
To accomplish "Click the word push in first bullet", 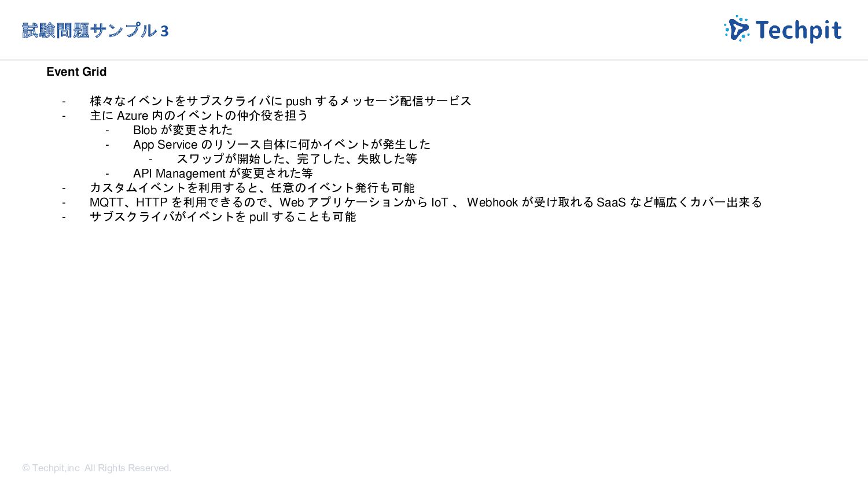I will point(299,102).
